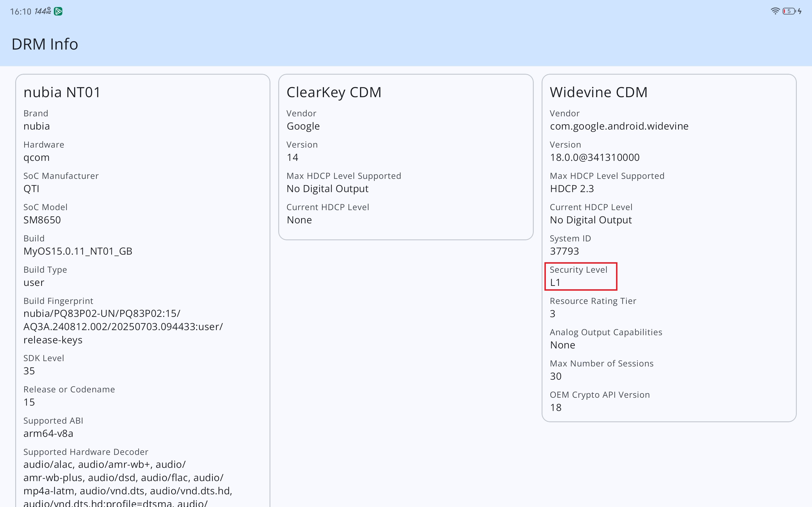Tap the Widevine version 18.0.0@341310000 value
Image resolution: width=812 pixels, height=507 pixels.
pyautogui.click(x=594, y=157)
